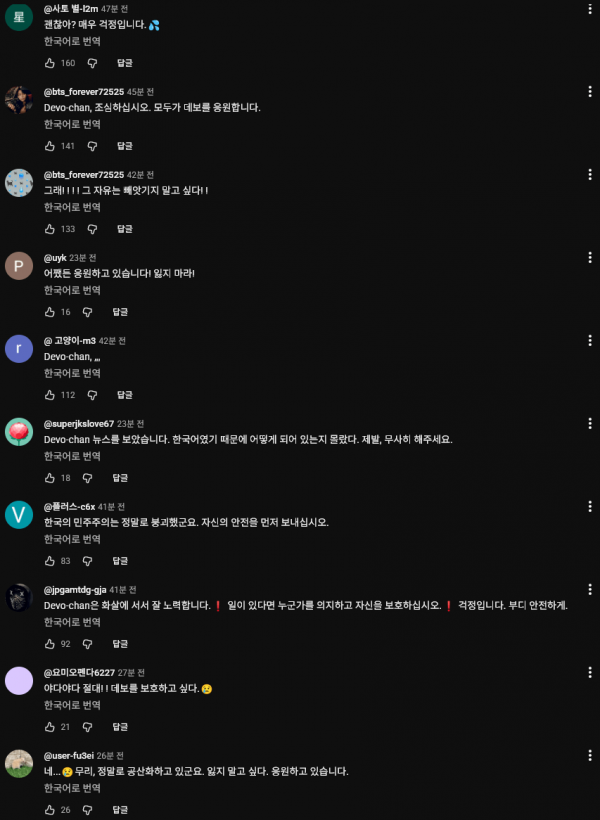Click 답글 under the @플러스-c6x comment
The width and height of the screenshot is (600, 820).
tap(120, 561)
